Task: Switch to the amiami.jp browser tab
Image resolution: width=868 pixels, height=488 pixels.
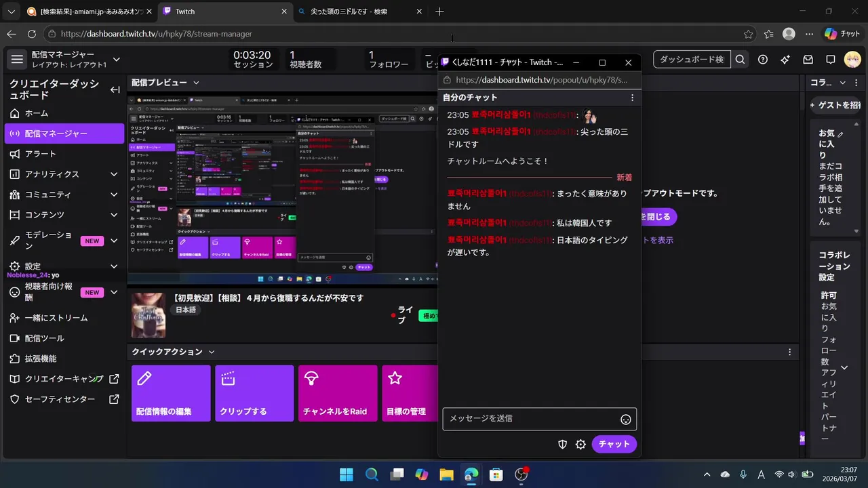Action: [x=87, y=12]
